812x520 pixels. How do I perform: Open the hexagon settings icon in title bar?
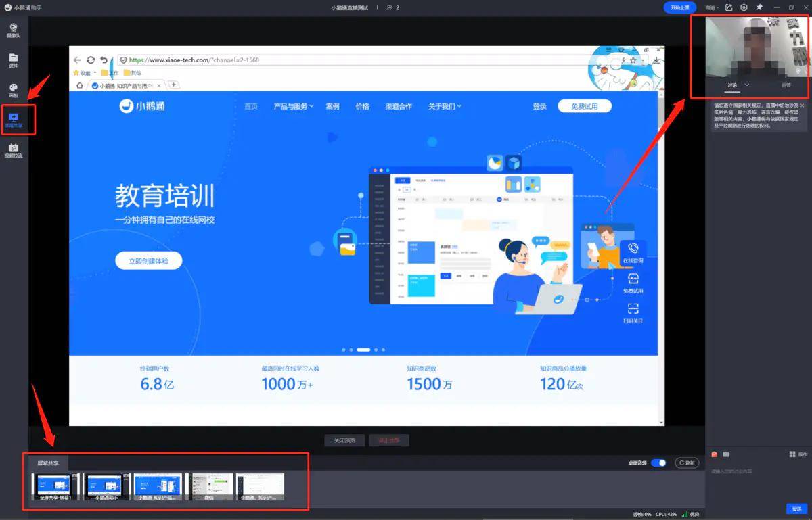click(744, 7)
